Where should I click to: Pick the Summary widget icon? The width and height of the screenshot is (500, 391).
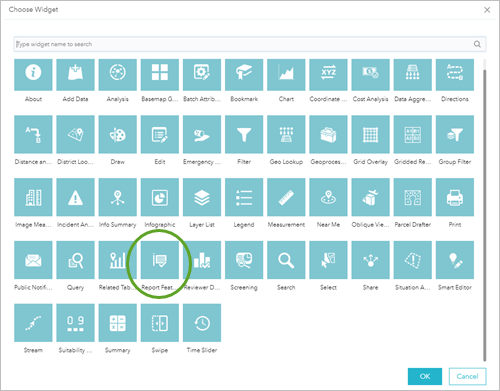pos(117,323)
